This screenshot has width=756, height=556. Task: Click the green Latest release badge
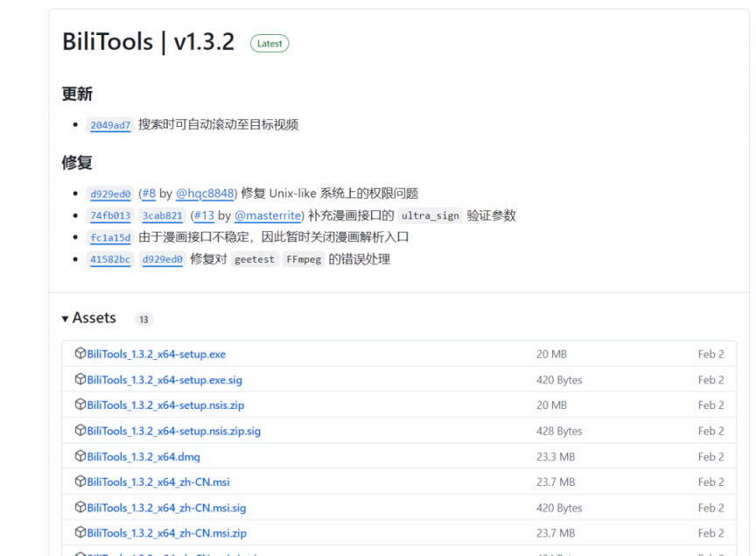coord(269,43)
